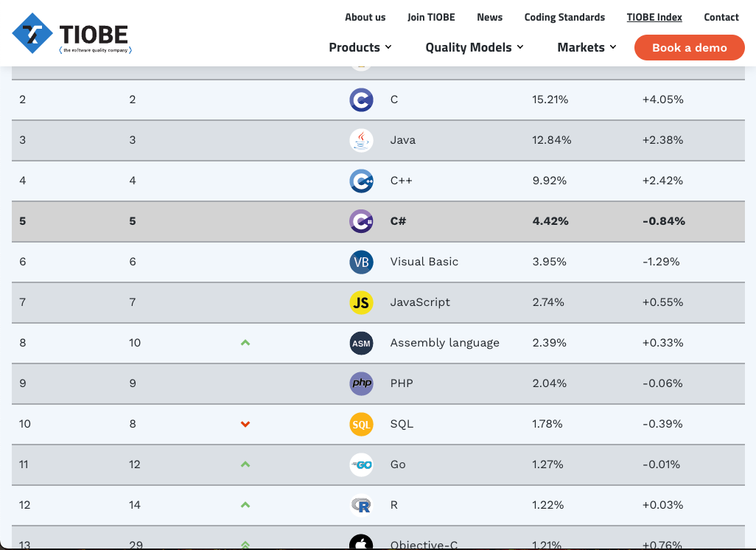Click the orange SQL icon
Image resolution: width=756 pixels, height=550 pixels.
[361, 424]
